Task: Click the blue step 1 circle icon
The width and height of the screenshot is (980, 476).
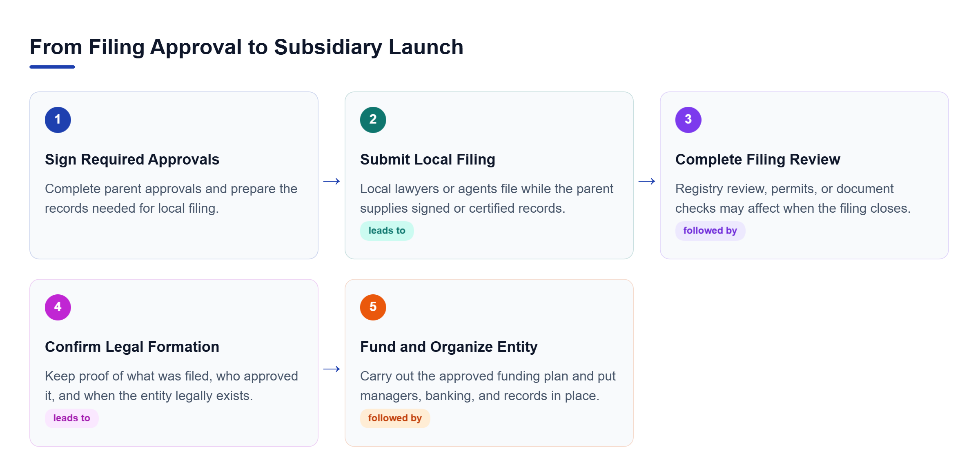Action: (58, 120)
